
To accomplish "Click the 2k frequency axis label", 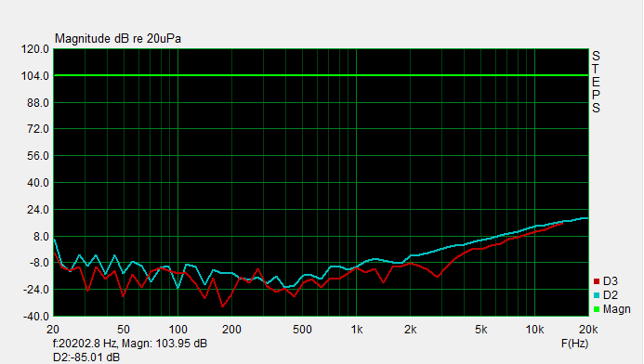I will pos(411,330).
